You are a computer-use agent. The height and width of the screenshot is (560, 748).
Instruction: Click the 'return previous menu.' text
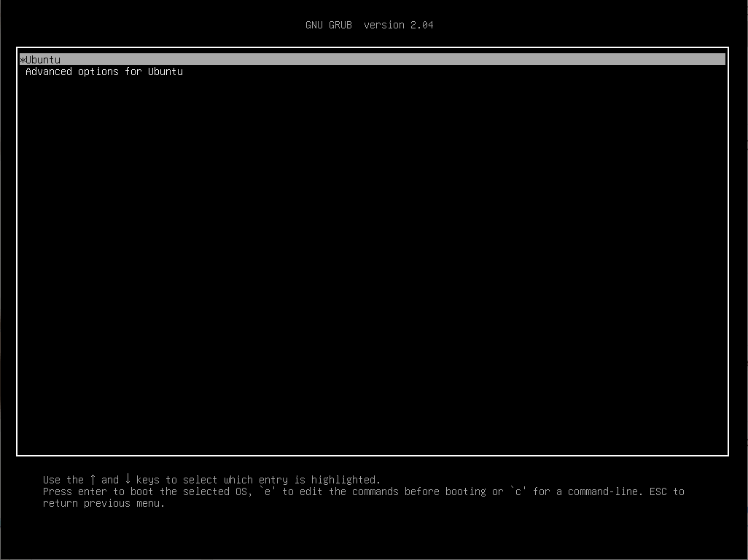pyautogui.click(x=104, y=503)
